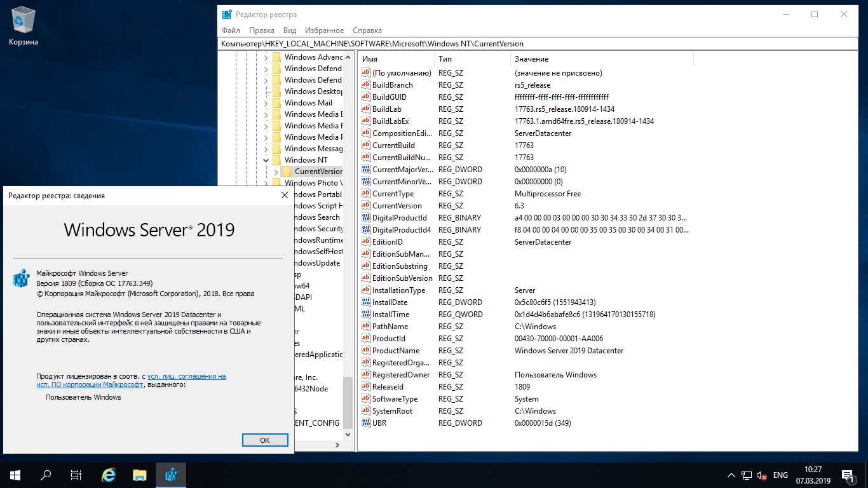This screenshot has width=868, height=488.
Task: Select the Windows NT folder icon
Action: tap(276, 160)
